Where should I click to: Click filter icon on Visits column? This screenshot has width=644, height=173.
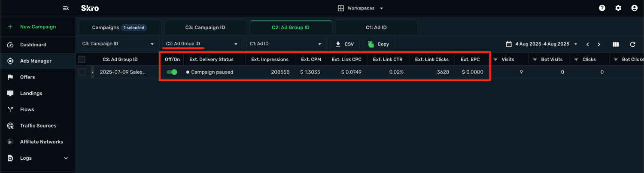pos(495,59)
